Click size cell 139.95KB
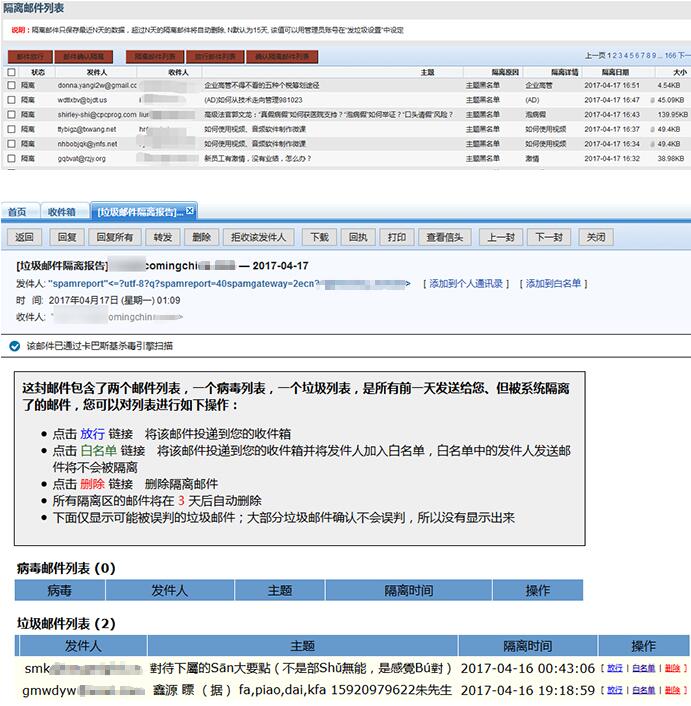 (x=673, y=114)
